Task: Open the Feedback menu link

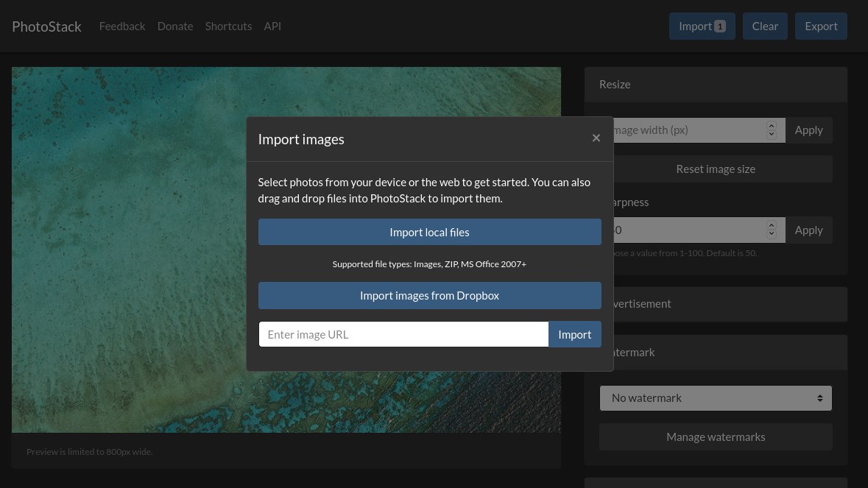Action: pos(122,26)
